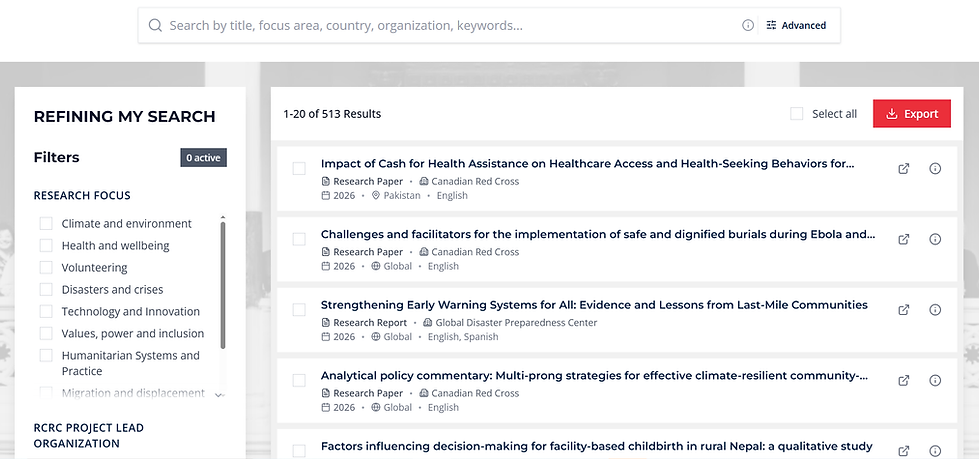Screen dimensions: 979x459
Task: Show info for Cash for Health Assistance paper
Action: [x=935, y=169]
